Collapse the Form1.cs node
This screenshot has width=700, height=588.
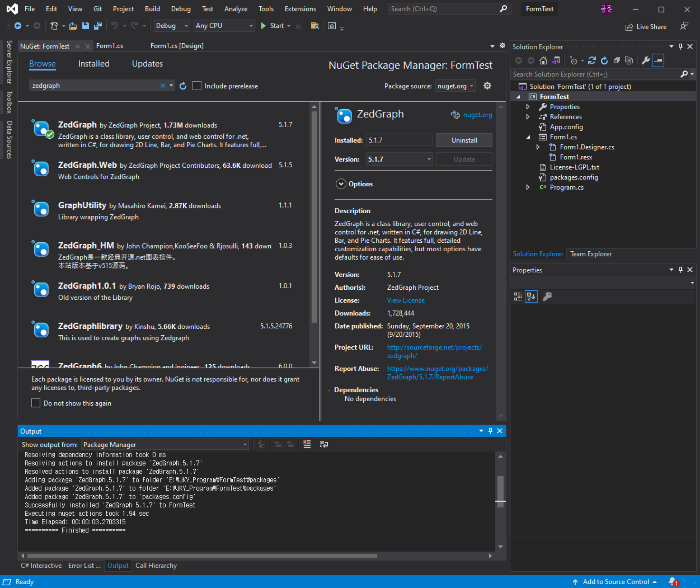click(528, 137)
